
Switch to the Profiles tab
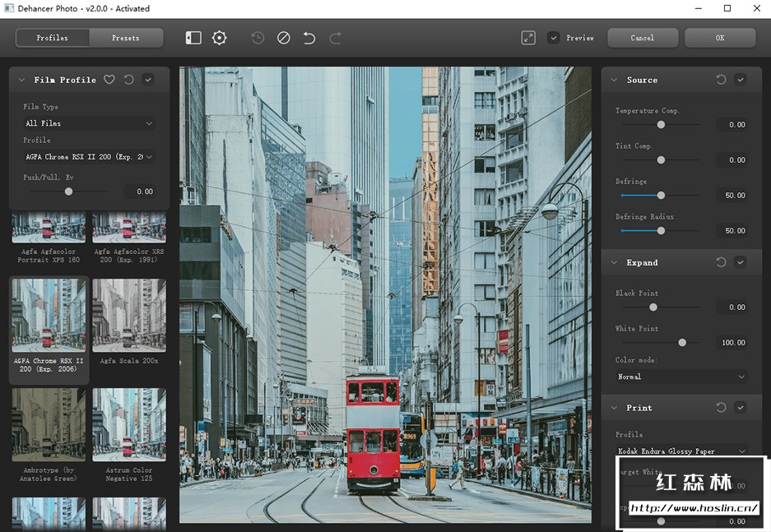point(53,38)
